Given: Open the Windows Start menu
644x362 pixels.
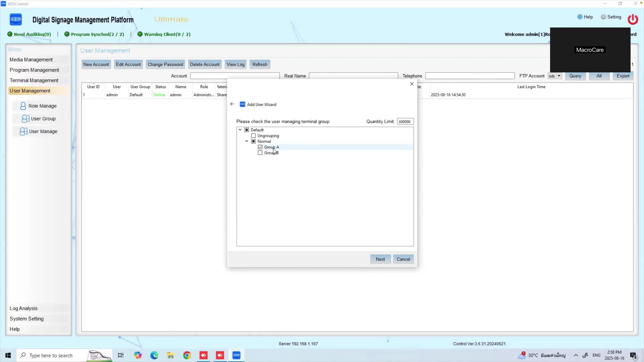Looking at the screenshot, I should pos(8,355).
